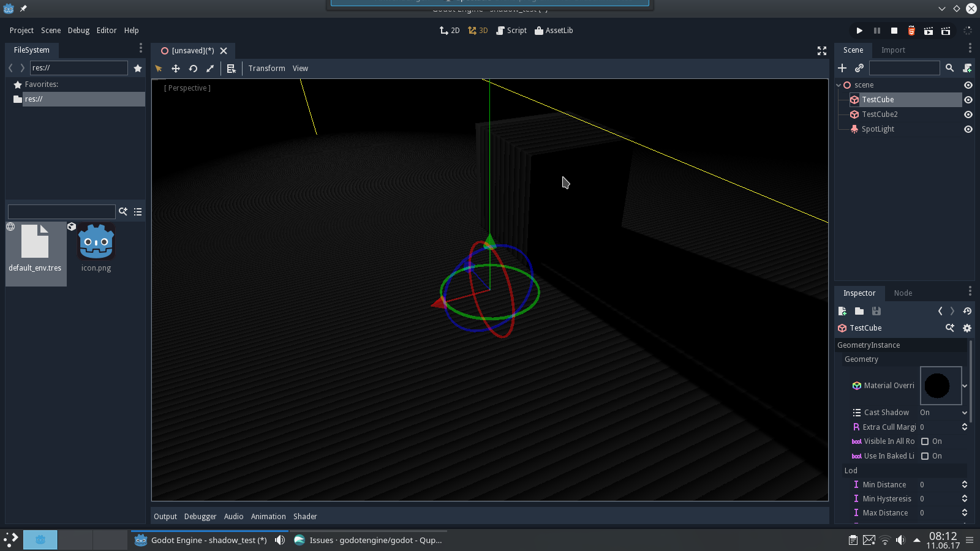Add a new child node in the Scene panel
The width and height of the screenshot is (980, 551).
pyautogui.click(x=842, y=68)
